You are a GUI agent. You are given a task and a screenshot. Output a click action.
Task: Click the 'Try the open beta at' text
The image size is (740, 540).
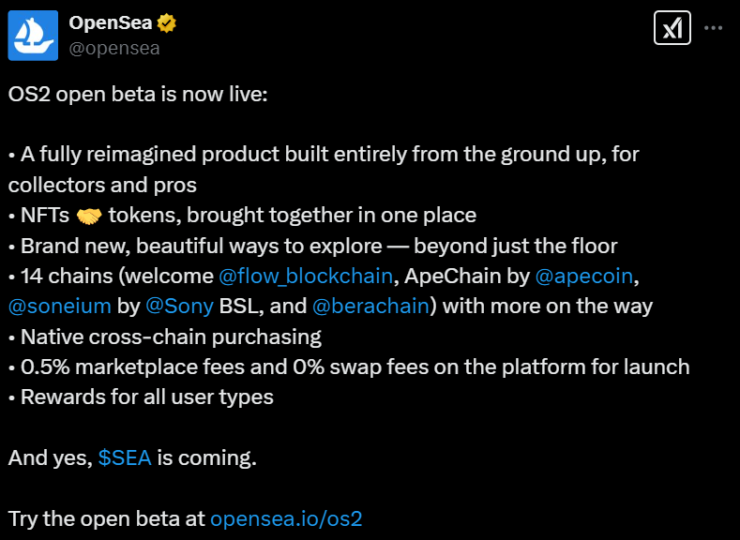[106, 519]
